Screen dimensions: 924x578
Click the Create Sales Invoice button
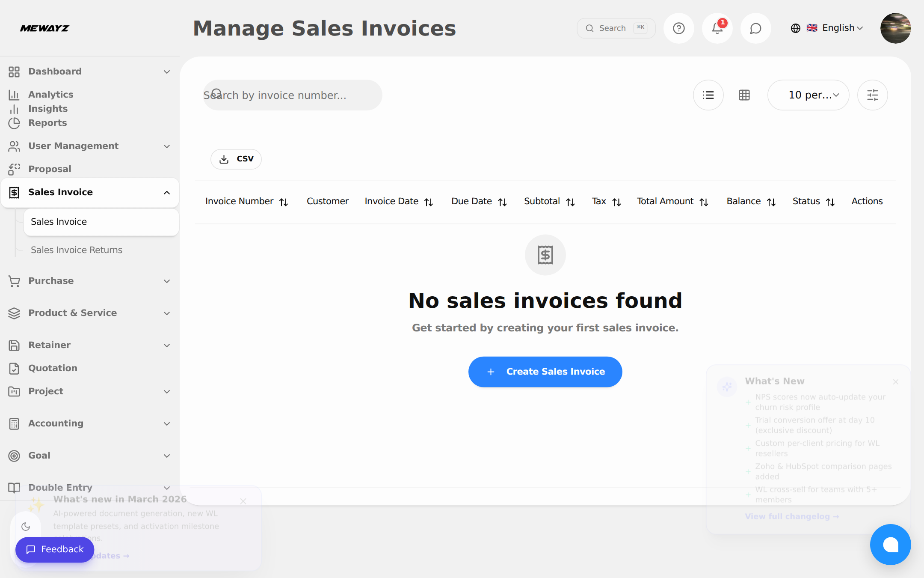pyautogui.click(x=545, y=372)
